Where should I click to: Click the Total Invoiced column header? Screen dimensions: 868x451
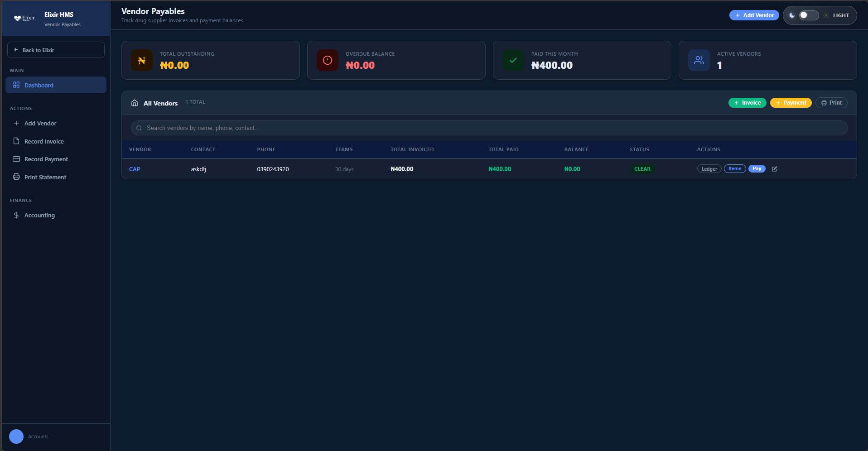click(x=412, y=149)
